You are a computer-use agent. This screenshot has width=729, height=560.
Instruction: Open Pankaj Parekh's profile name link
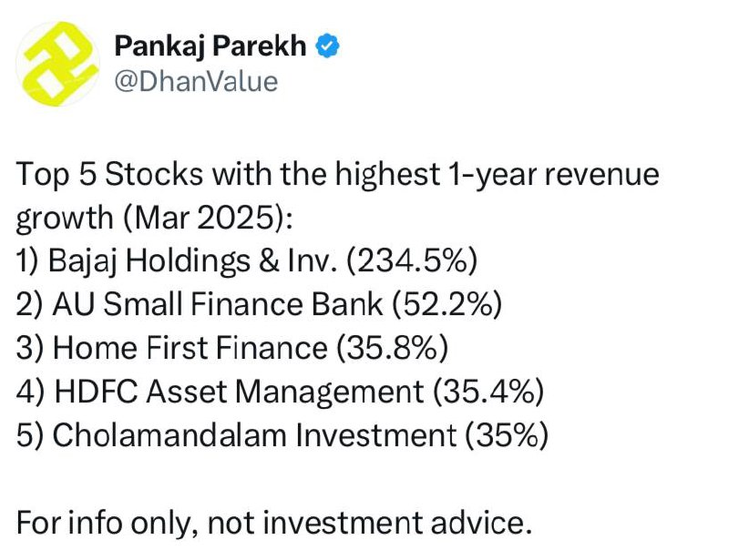(210, 46)
